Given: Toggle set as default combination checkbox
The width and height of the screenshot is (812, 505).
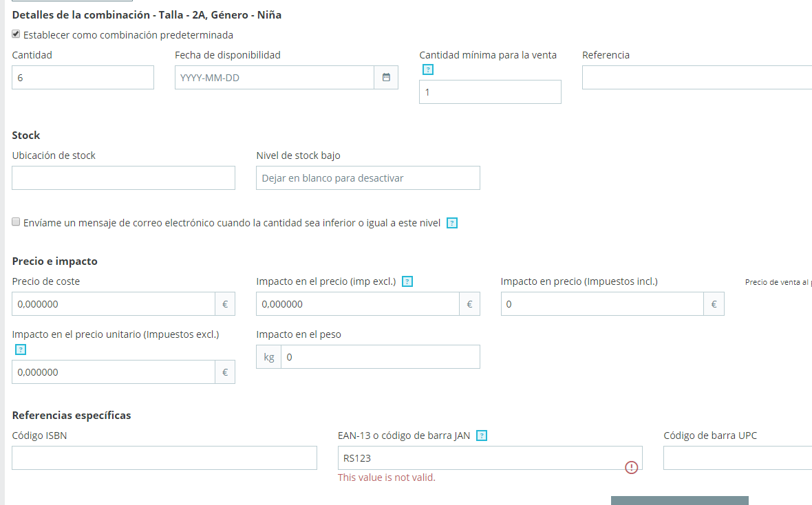Looking at the screenshot, I should coord(16,34).
